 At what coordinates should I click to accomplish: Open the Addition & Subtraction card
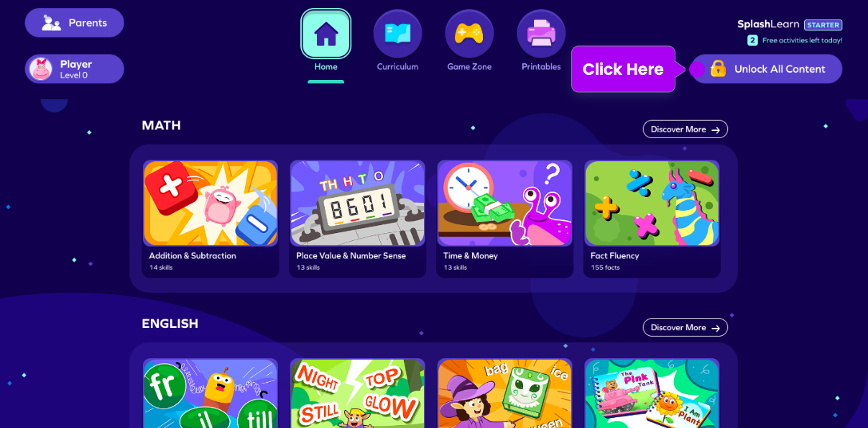pyautogui.click(x=211, y=219)
